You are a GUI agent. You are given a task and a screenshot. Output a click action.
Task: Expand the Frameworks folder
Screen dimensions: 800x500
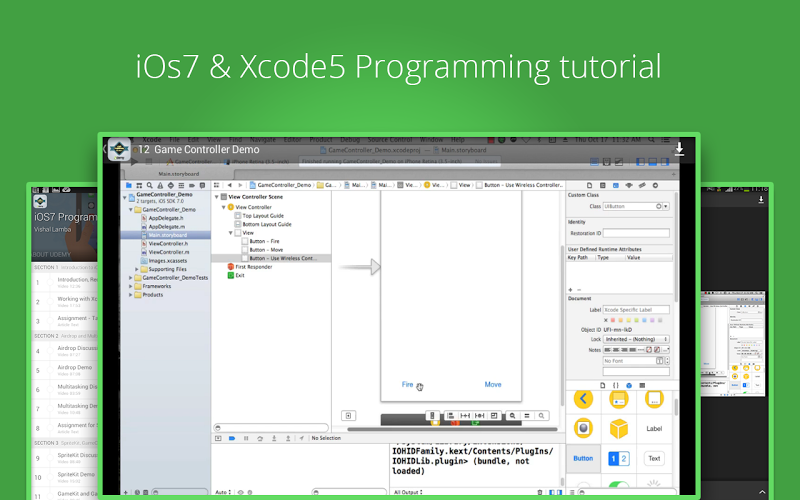[131, 286]
